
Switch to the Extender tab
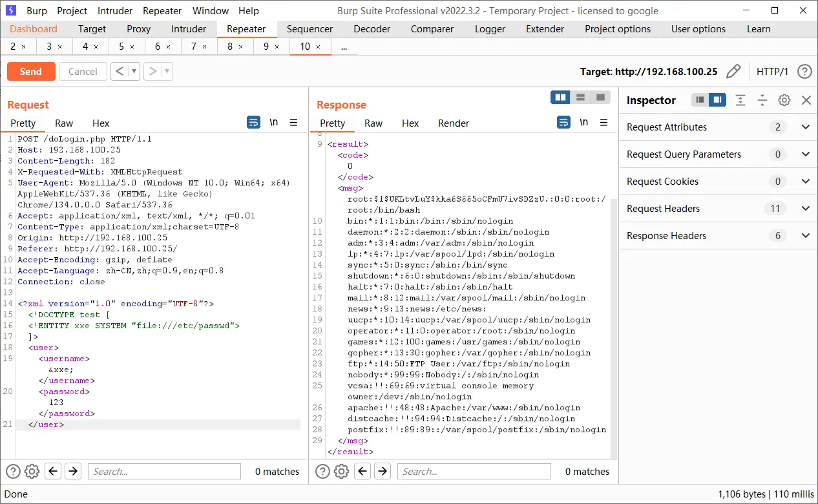(545, 29)
